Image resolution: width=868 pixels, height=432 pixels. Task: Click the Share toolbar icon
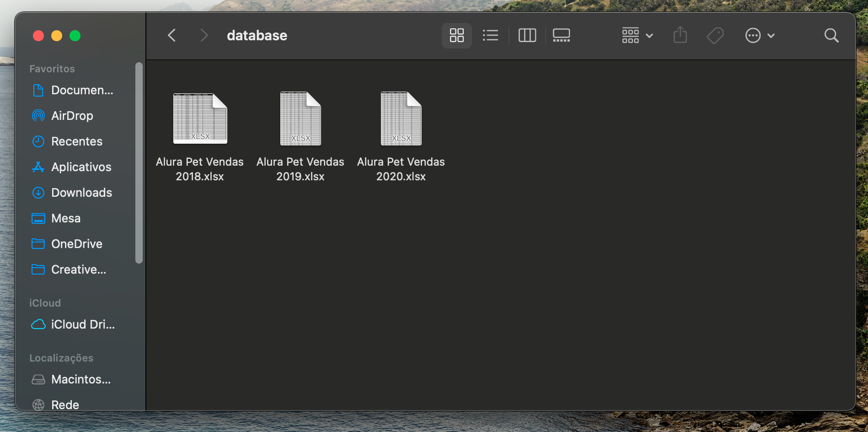[x=680, y=35]
